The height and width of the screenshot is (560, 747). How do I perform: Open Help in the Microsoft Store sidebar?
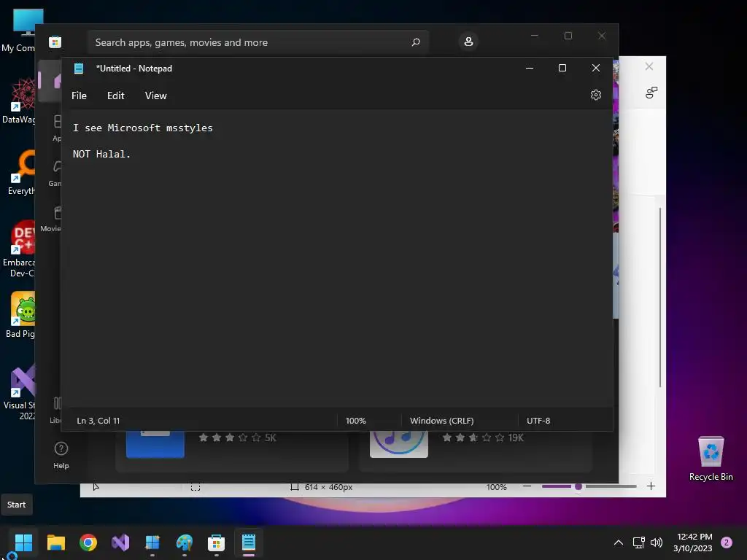[61, 455]
